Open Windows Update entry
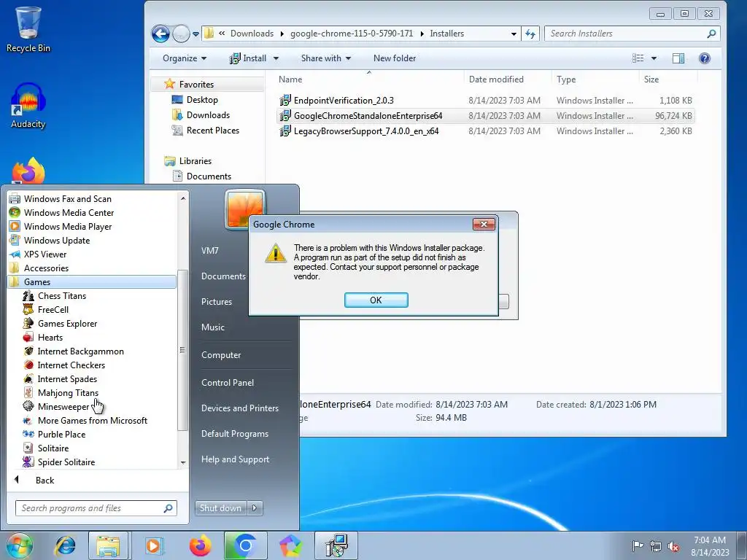The image size is (747, 560). [x=57, y=241]
